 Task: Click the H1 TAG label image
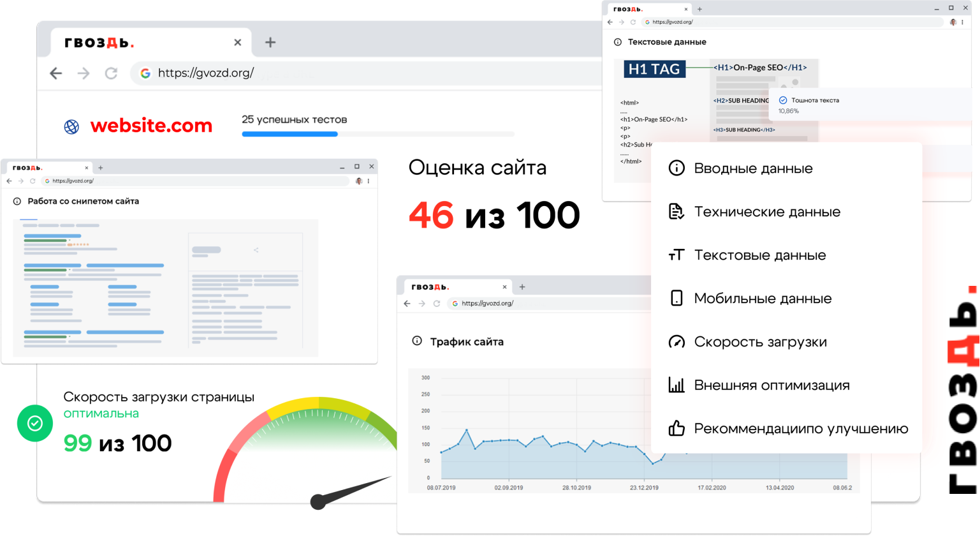pyautogui.click(x=654, y=69)
